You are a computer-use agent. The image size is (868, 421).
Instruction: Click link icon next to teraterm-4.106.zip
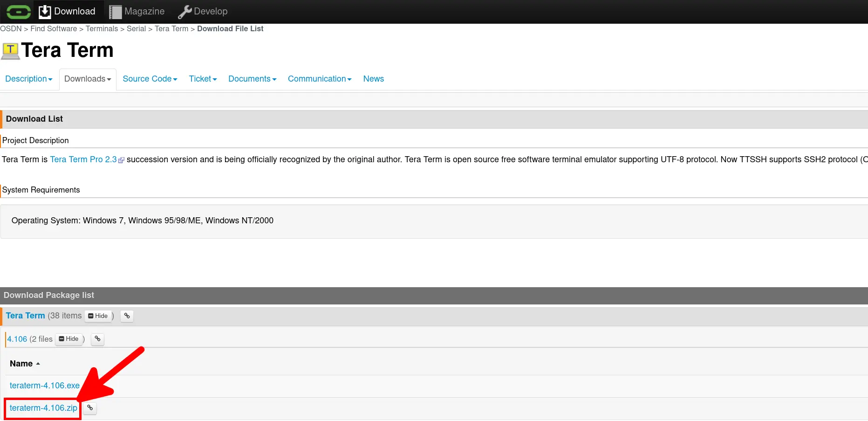pyautogui.click(x=90, y=408)
